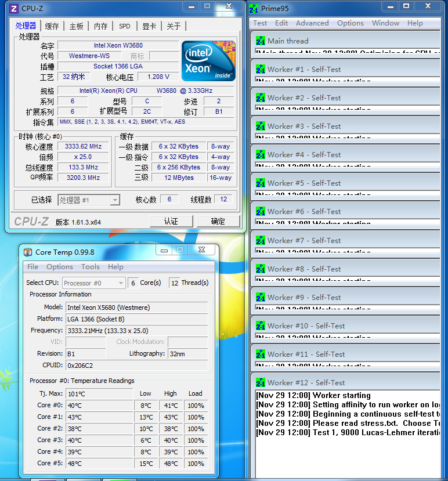Screen dimensions: 448x481
Task: Click the Worker #4 Self-Test icon
Action: (261, 154)
